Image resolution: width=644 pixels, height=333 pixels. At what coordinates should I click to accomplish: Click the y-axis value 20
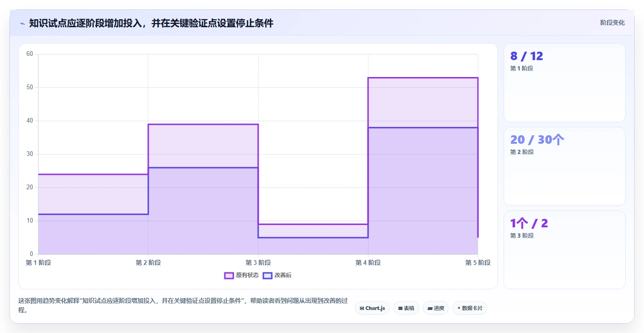click(30, 187)
